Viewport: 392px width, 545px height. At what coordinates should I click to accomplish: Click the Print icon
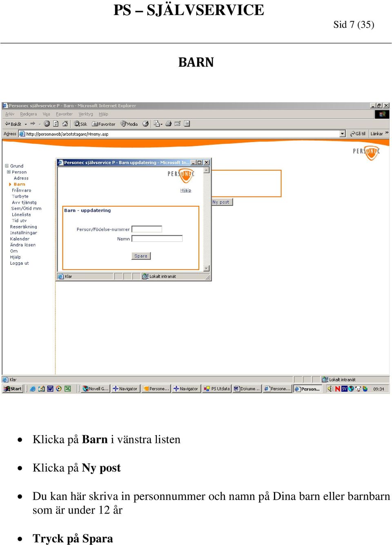pos(168,124)
